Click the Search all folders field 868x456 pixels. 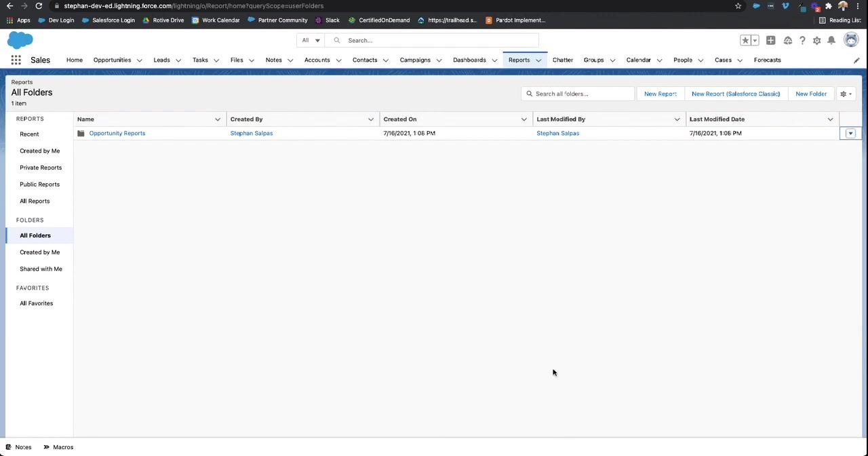[x=578, y=94]
